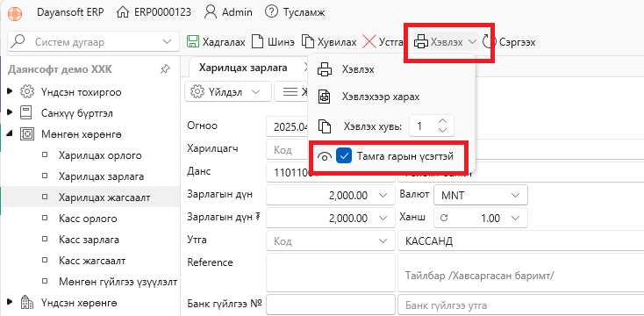644x316 pixels.
Task: Increase the print copies count
Action: (x=442, y=121)
